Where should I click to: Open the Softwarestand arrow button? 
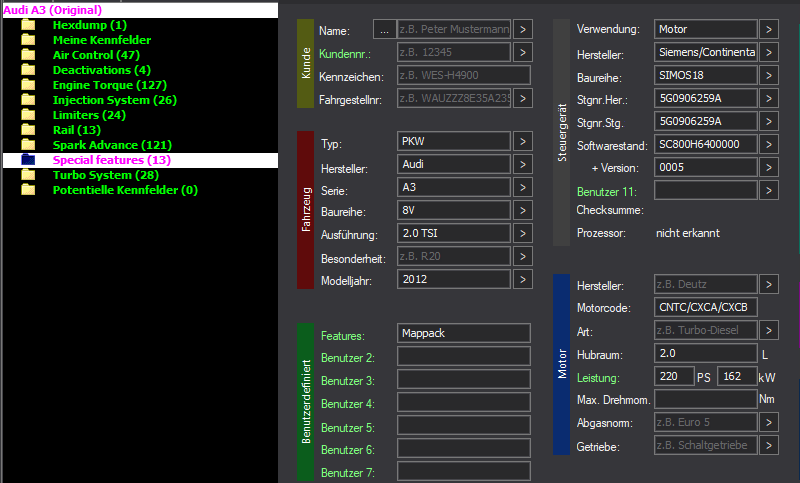(x=769, y=144)
